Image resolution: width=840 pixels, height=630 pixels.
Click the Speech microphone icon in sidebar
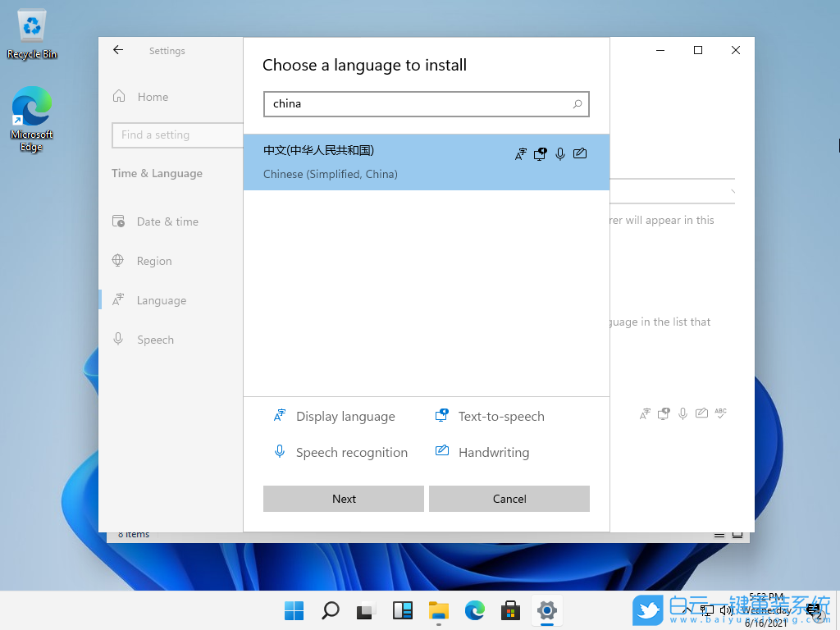pyautogui.click(x=120, y=339)
